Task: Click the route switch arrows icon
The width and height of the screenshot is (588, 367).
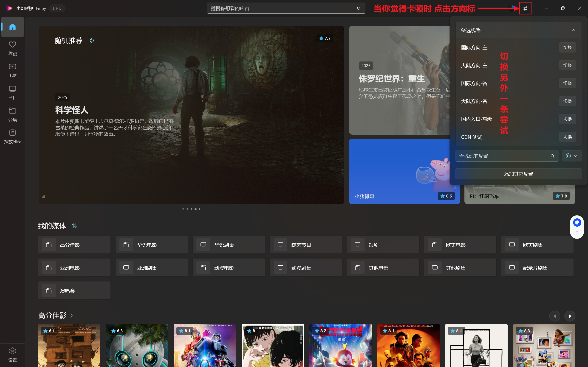Action: [x=525, y=8]
